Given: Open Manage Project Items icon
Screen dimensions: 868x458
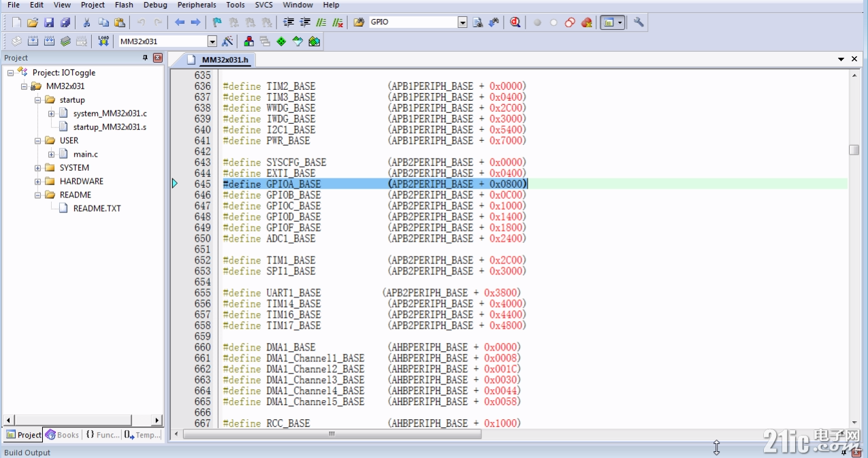Looking at the screenshot, I should coord(249,42).
